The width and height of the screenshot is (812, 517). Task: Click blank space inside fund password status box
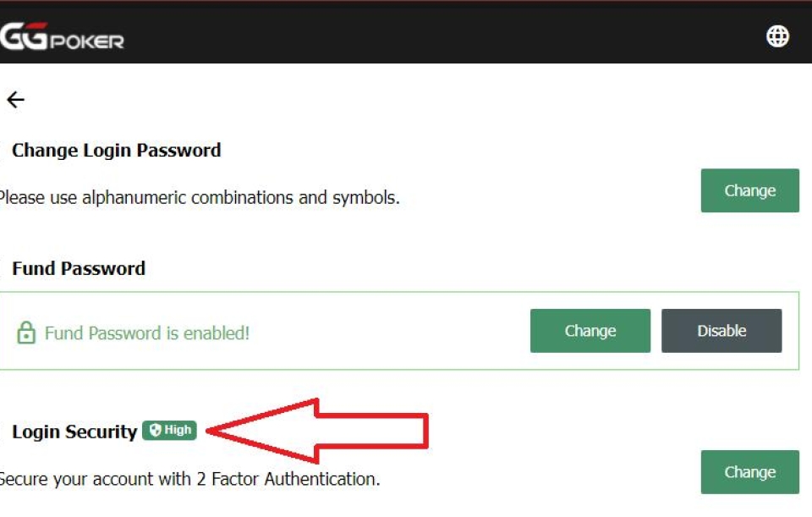(388, 332)
